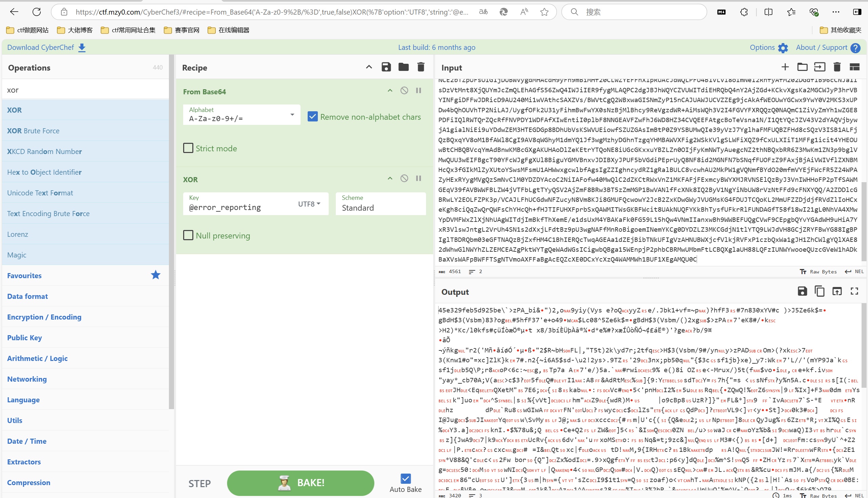Expand the Networking category
Screen dimensions: 868x498
(x=85, y=379)
